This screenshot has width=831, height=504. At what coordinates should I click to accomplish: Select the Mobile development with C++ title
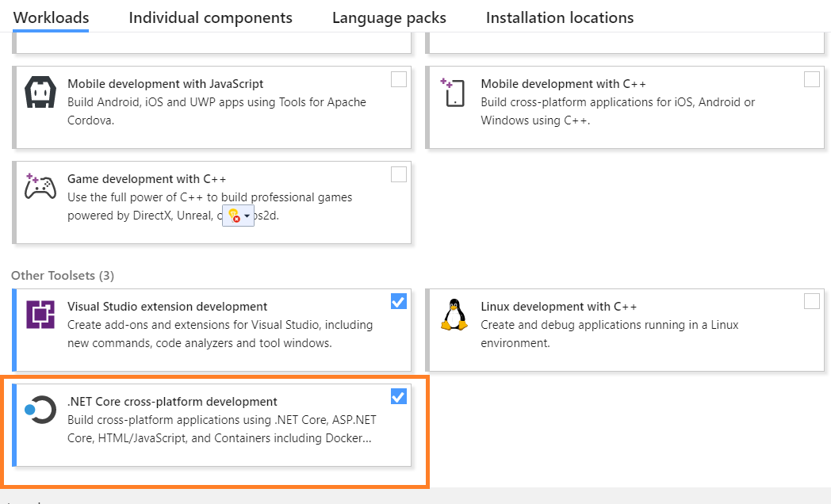pos(563,84)
